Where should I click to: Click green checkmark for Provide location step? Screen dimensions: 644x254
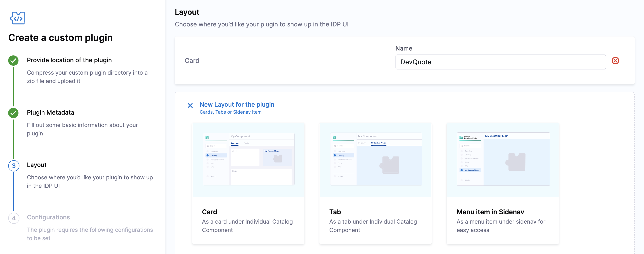pyautogui.click(x=14, y=60)
